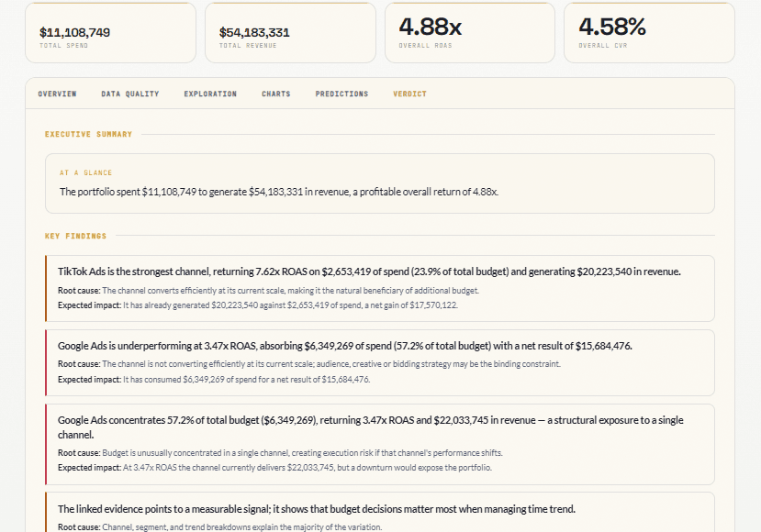Click the Key Findings heading
Viewport: 761px width, 532px height.
coord(75,236)
